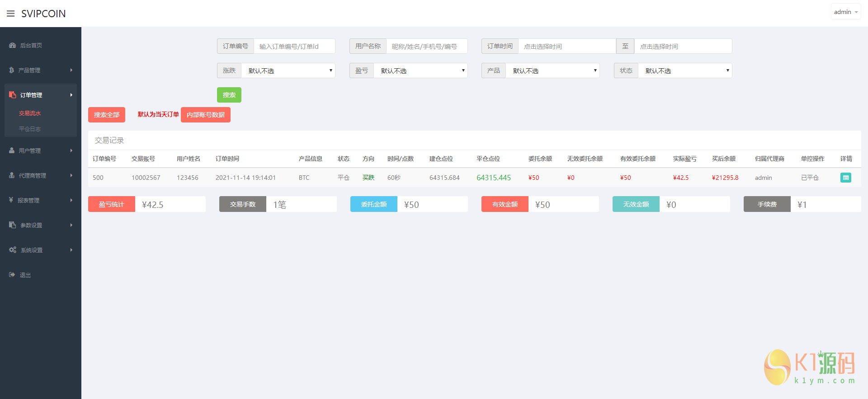Select trading account 10002567 cell
This screenshot has height=399, width=868.
click(x=146, y=178)
